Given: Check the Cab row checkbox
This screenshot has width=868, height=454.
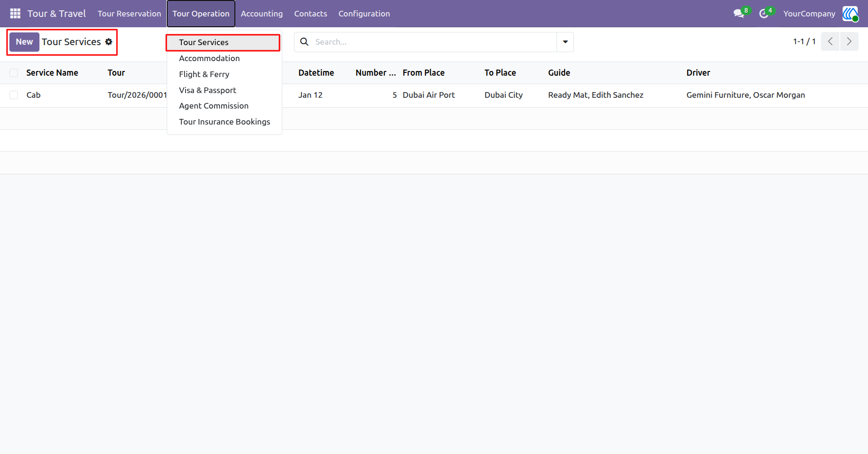Looking at the screenshot, I should pyautogui.click(x=14, y=95).
